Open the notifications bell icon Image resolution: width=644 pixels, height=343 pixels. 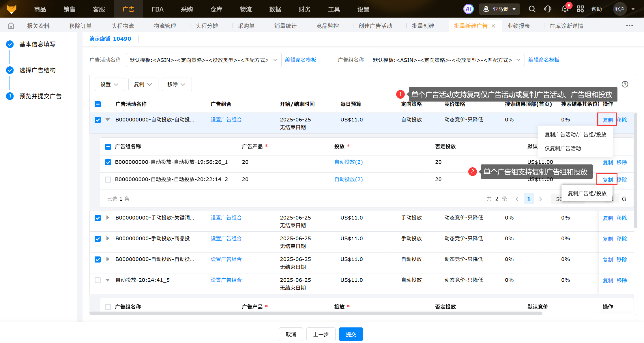click(565, 9)
